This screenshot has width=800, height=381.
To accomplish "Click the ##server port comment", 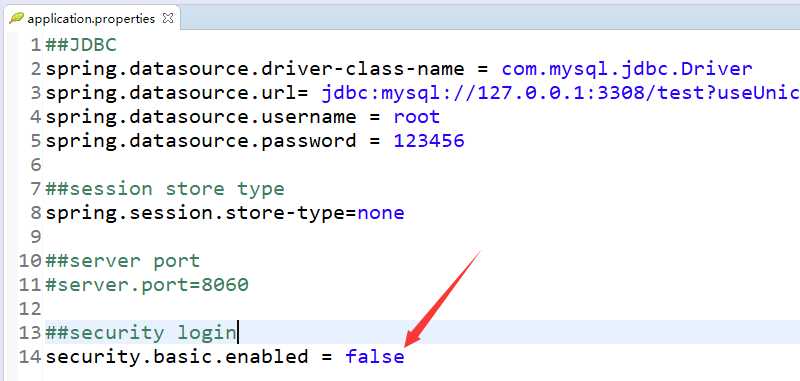I will coord(123,261).
